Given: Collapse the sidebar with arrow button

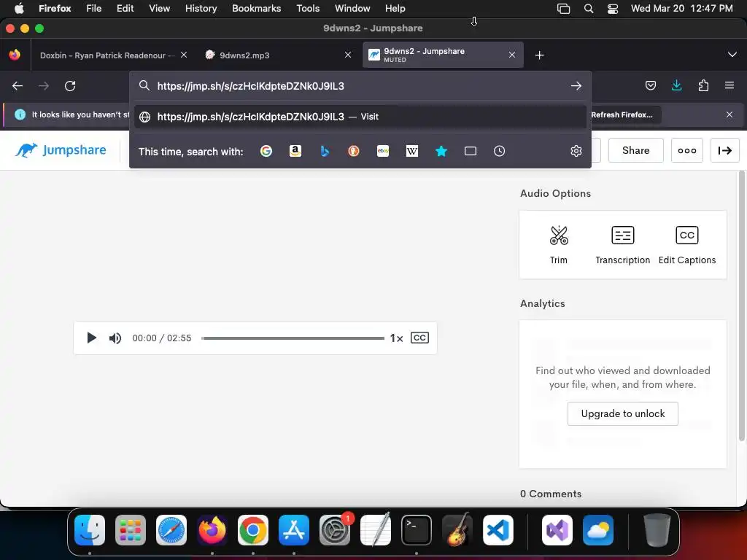Looking at the screenshot, I should click(725, 150).
